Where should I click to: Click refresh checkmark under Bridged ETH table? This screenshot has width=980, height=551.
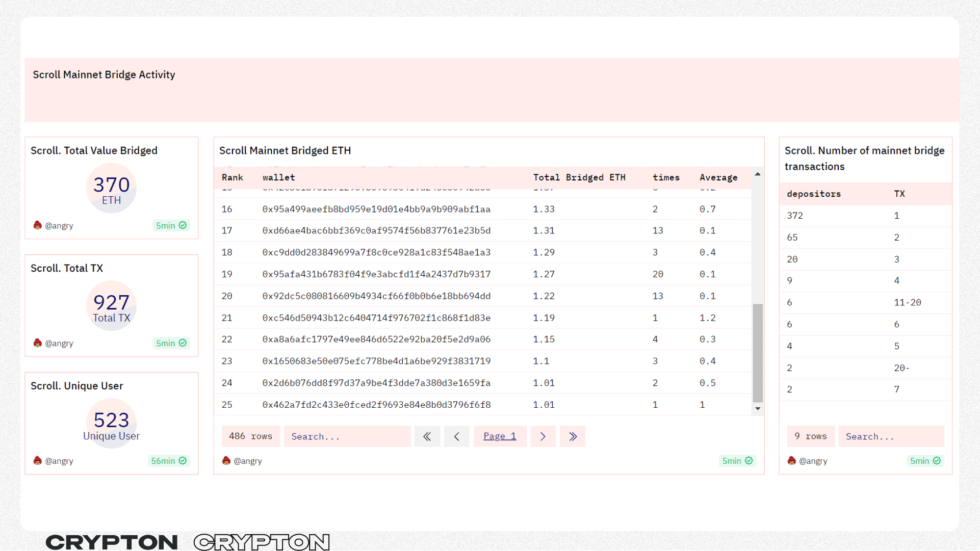click(x=749, y=461)
